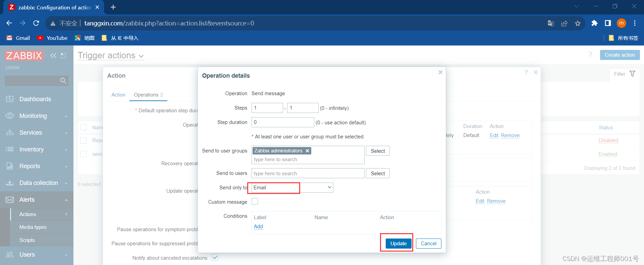Bookmark this page with the star icon
This screenshot has height=265, width=644.
coord(578,23)
